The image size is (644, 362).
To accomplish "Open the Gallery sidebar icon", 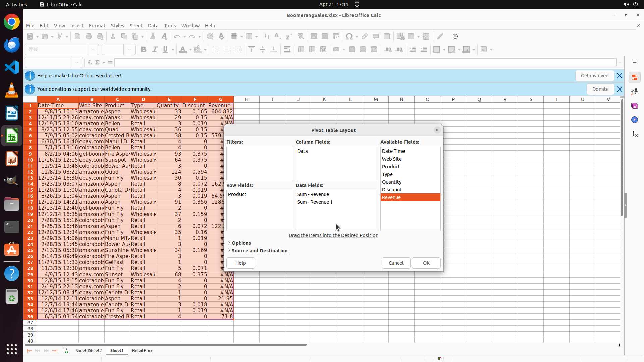I will (634, 106).
